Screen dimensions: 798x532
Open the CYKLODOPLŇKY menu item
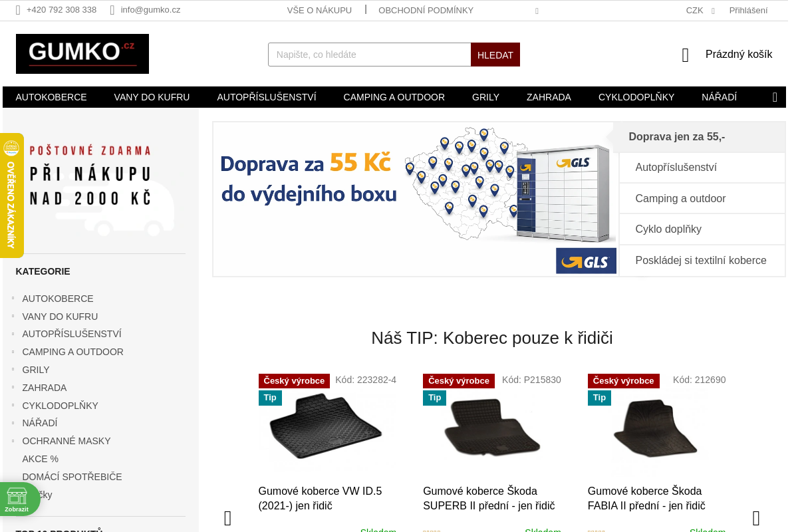[x=636, y=97]
